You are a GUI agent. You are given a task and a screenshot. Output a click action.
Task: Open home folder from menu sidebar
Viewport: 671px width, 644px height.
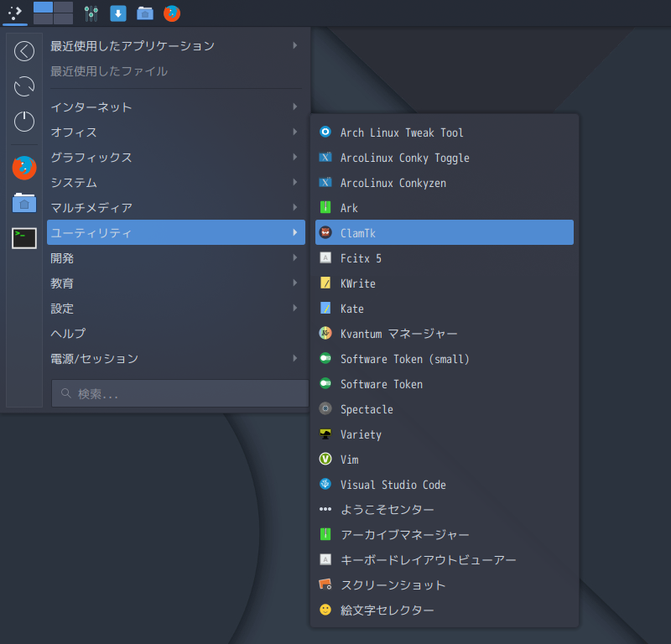(24, 203)
